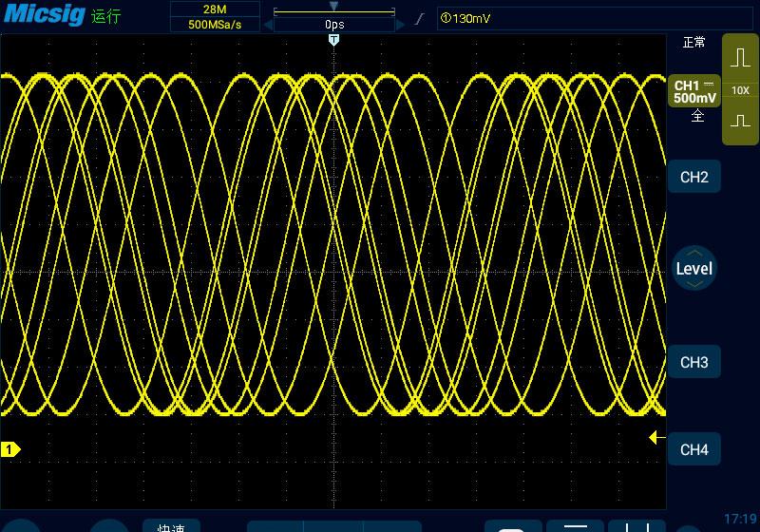Tap the 运行 run status indicator
The image size is (760, 532).
pos(106,16)
